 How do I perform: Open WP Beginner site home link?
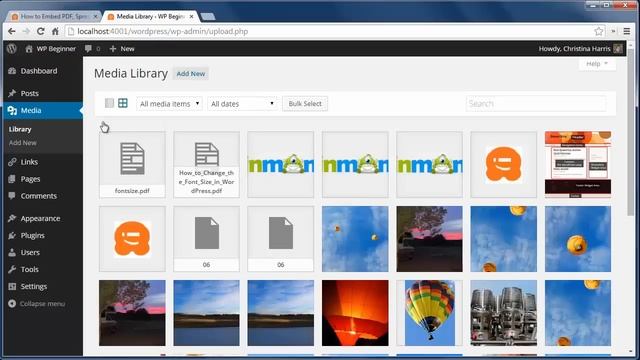click(51, 49)
